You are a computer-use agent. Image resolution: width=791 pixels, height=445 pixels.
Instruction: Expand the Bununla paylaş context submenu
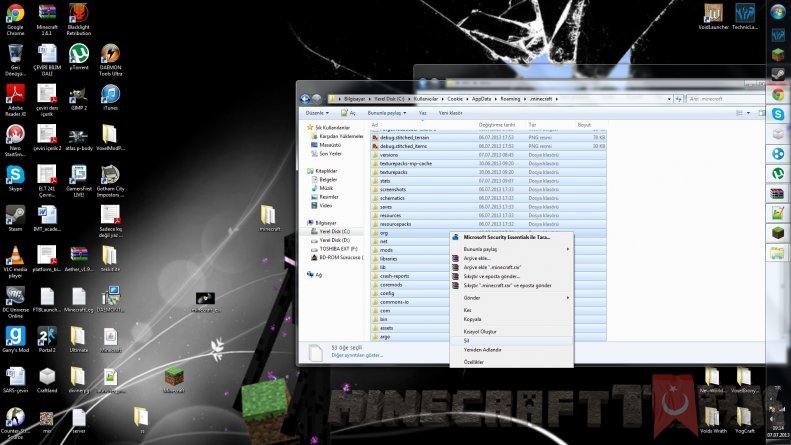[x=512, y=249]
